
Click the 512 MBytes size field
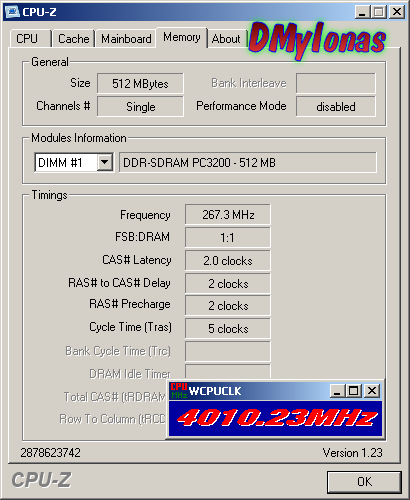140,83
